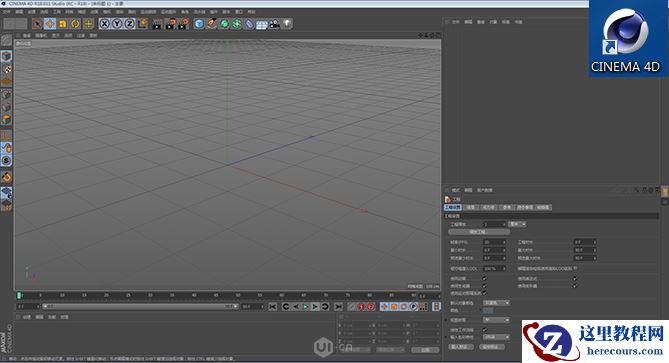Activate the Move tool

tap(50, 24)
